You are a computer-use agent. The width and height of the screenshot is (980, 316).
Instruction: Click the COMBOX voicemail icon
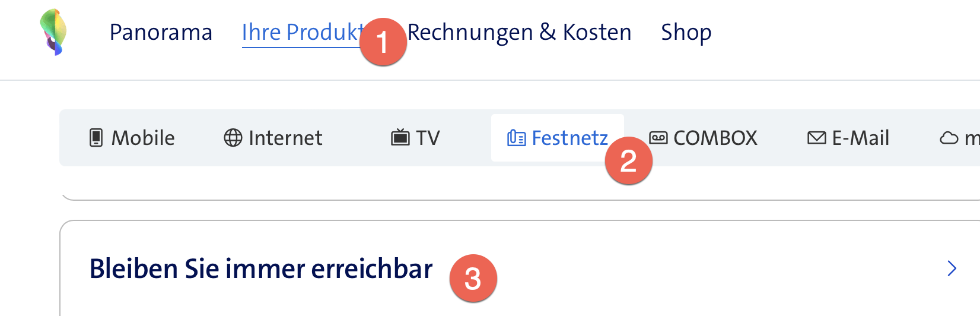658,138
